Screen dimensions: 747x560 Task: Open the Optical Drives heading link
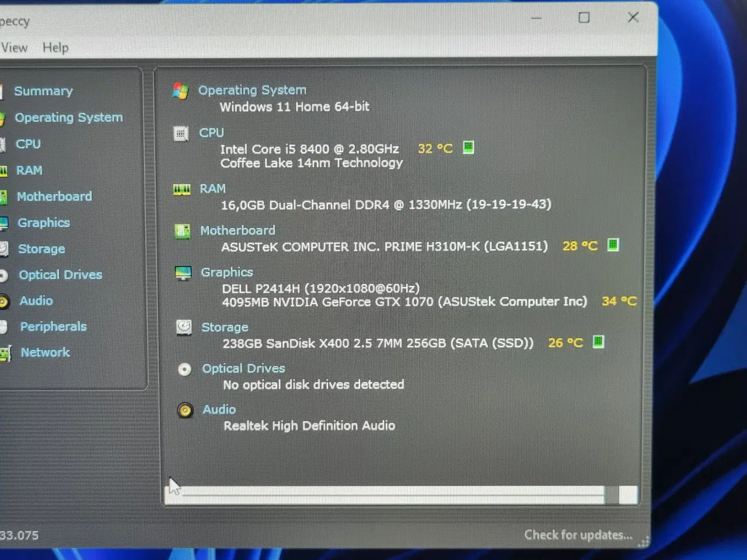pyautogui.click(x=243, y=369)
